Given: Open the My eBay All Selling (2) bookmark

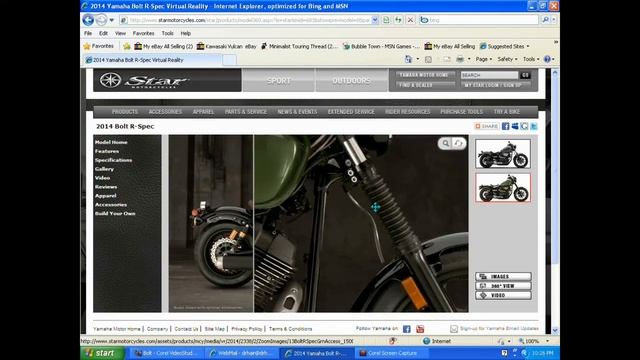Looking at the screenshot, I should pyautogui.click(x=164, y=47).
